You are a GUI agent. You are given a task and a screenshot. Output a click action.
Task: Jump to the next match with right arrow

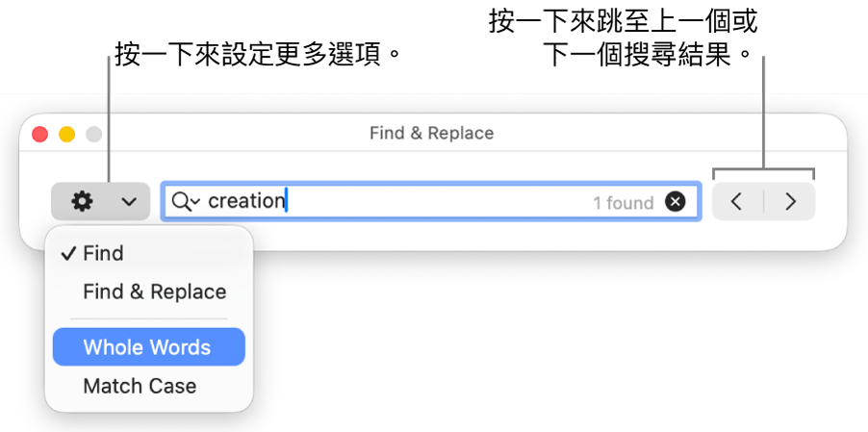pyautogui.click(x=791, y=202)
